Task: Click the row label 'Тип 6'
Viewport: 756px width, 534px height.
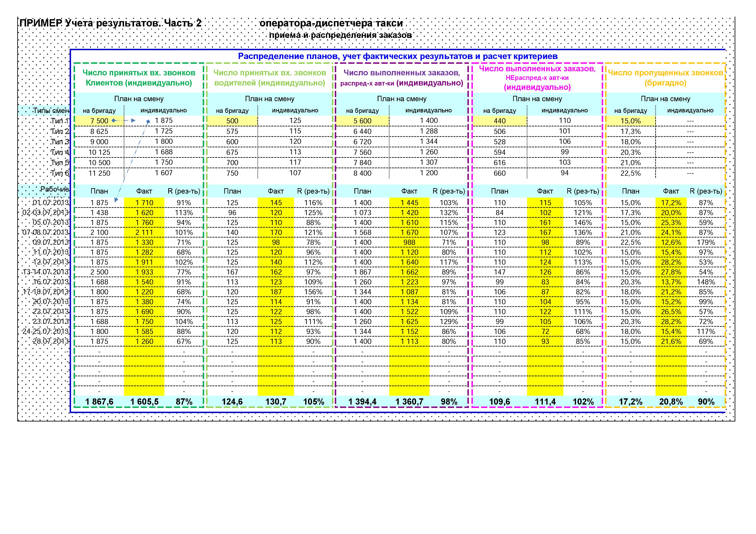Action: click(x=60, y=173)
